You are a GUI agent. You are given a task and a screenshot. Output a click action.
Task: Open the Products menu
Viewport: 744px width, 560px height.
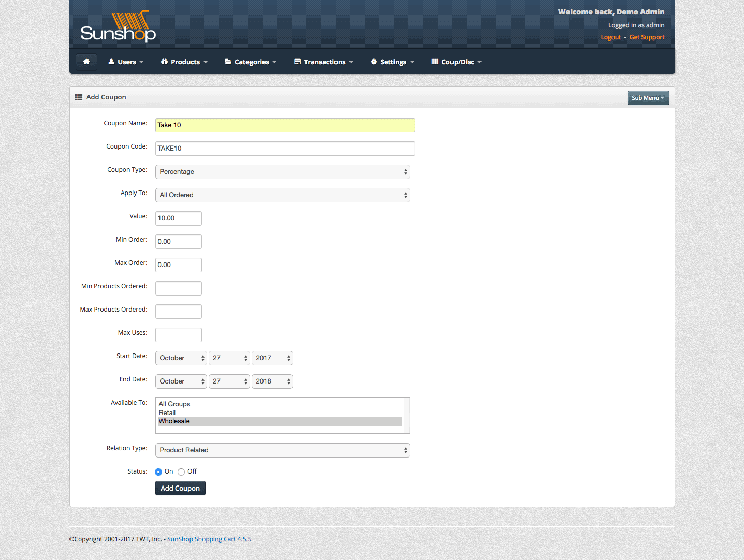point(184,62)
